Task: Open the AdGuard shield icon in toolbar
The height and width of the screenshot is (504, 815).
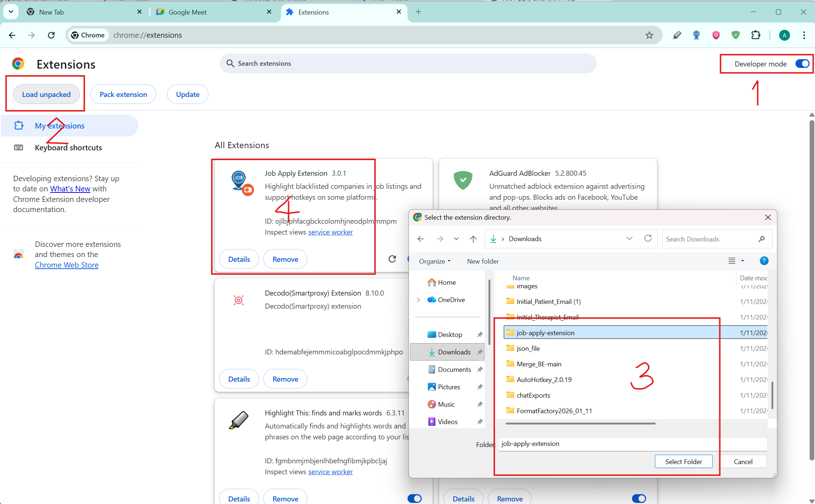Action: click(x=735, y=35)
